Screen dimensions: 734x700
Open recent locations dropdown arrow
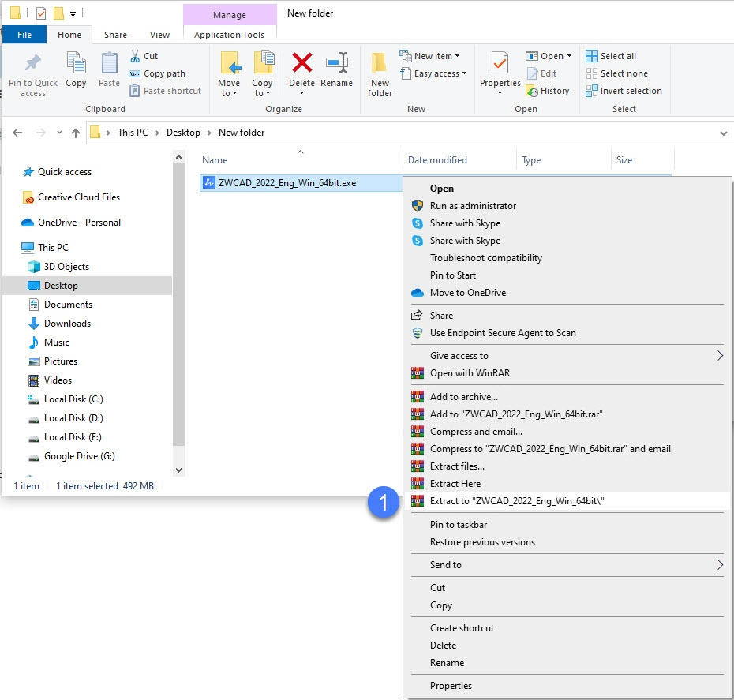pyautogui.click(x=59, y=133)
